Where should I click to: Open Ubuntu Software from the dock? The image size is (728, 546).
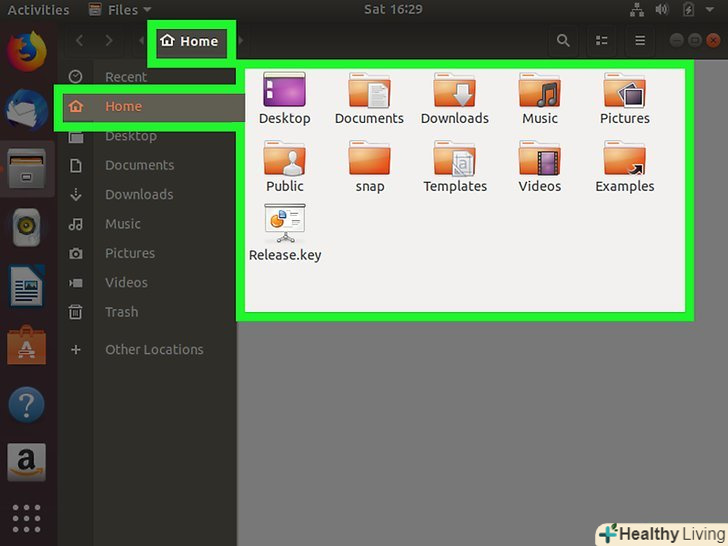(26, 345)
